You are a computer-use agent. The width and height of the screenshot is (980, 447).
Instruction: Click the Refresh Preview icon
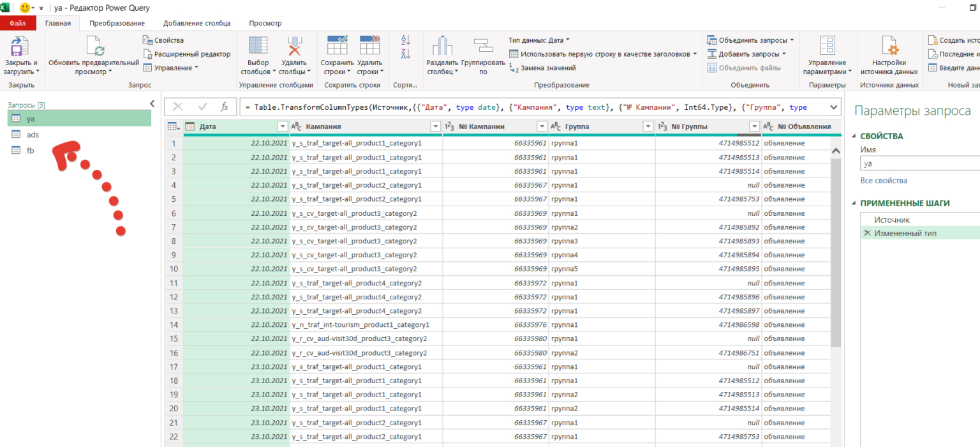94,47
